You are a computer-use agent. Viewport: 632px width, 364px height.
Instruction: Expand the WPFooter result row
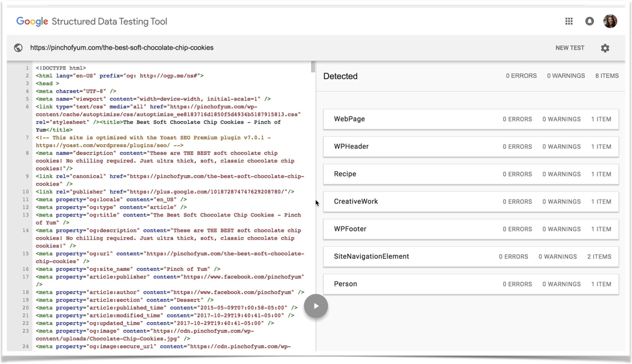[x=471, y=229]
